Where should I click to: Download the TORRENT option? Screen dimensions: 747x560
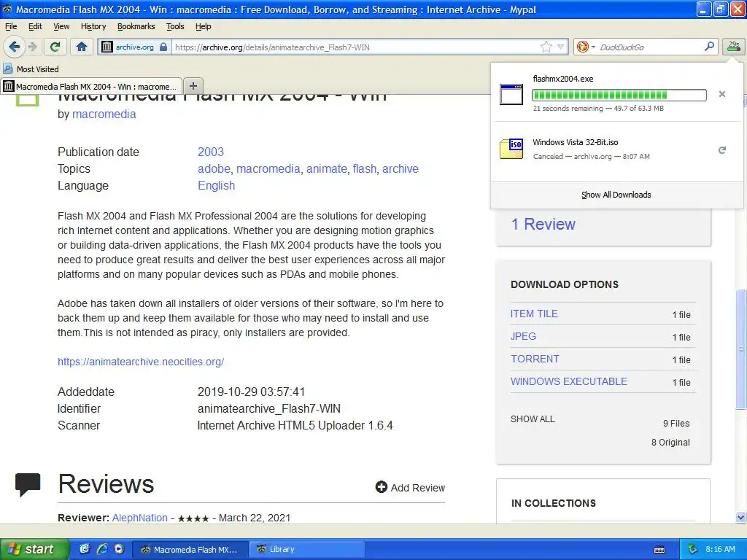(x=535, y=359)
